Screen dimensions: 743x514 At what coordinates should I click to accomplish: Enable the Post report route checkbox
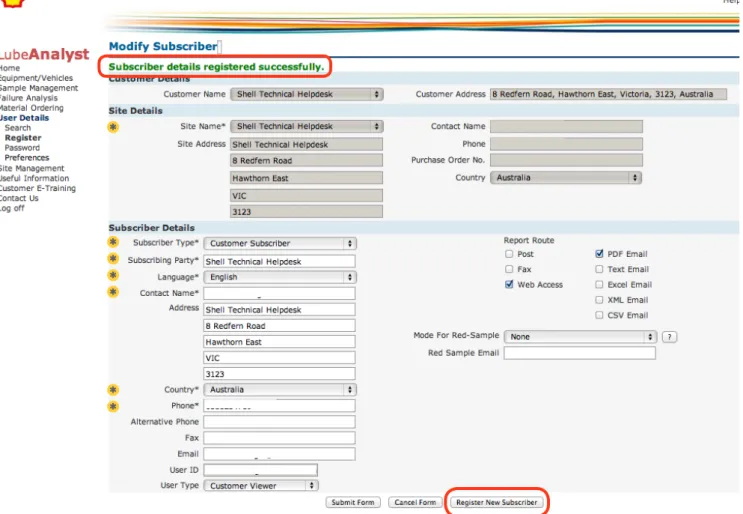pyautogui.click(x=509, y=254)
